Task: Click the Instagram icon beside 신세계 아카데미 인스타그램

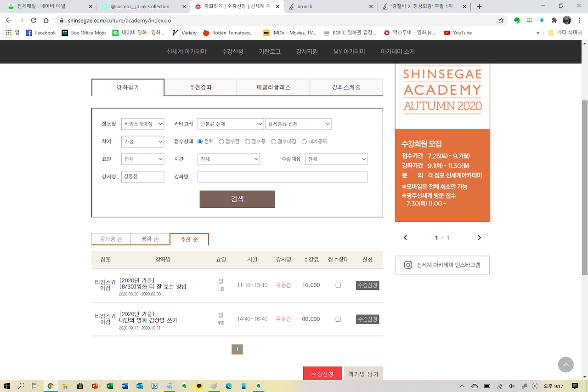Action: point(408,265)
